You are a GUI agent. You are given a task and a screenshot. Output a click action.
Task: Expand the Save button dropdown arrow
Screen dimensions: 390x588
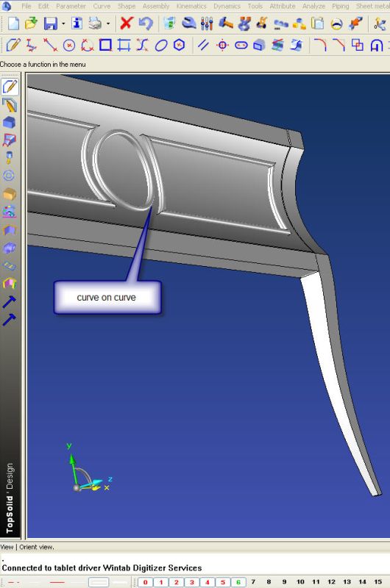[x=63, y=24]
